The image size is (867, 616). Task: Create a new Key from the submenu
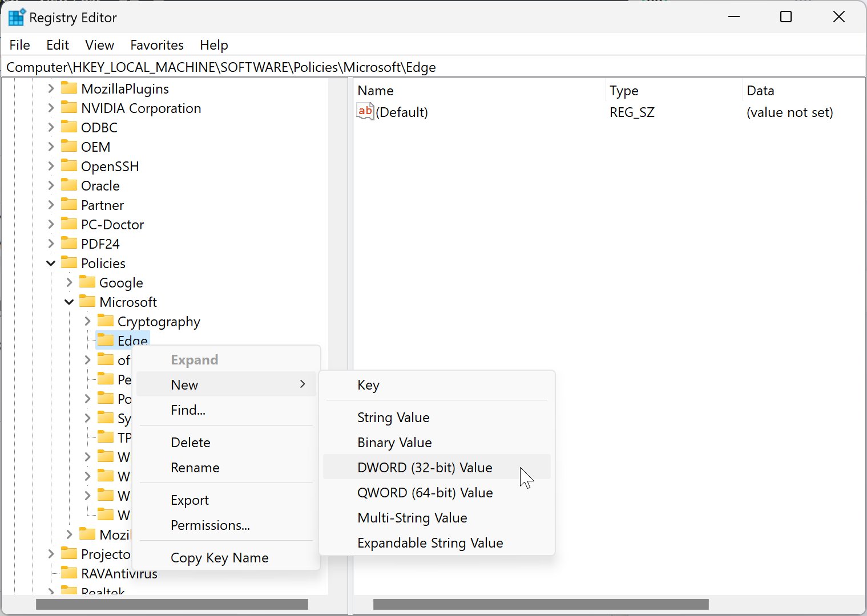(437, 385)
